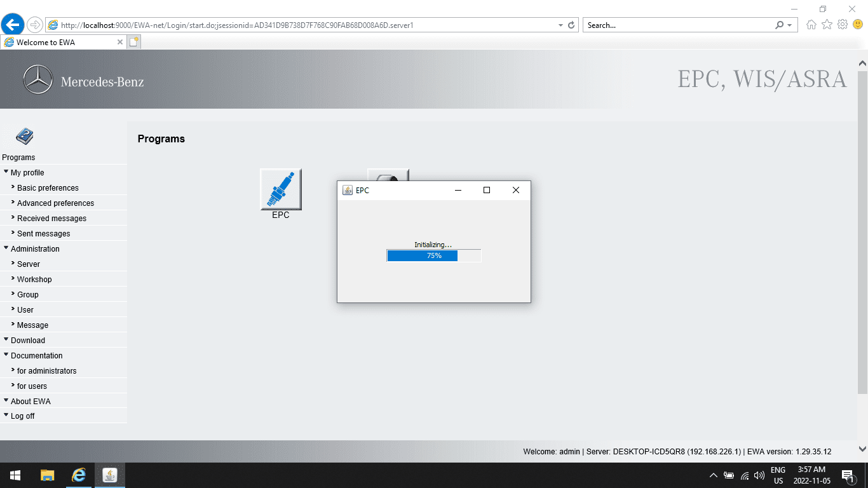Refresh the page using address bar icon
Viewport: 868px width, 488px height.
click(x=571, y=25)
